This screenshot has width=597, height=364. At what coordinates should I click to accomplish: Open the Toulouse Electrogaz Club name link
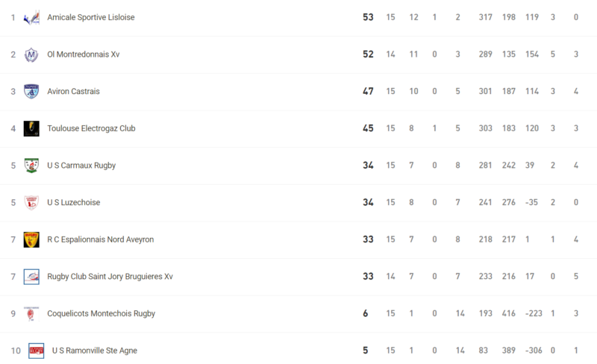pyautogui.click(x=91, y=128)
